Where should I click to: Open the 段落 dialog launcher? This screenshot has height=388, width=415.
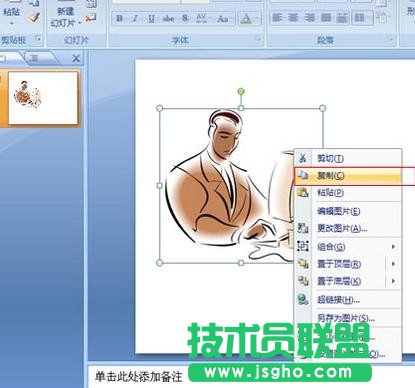click(x=391, y=39)
